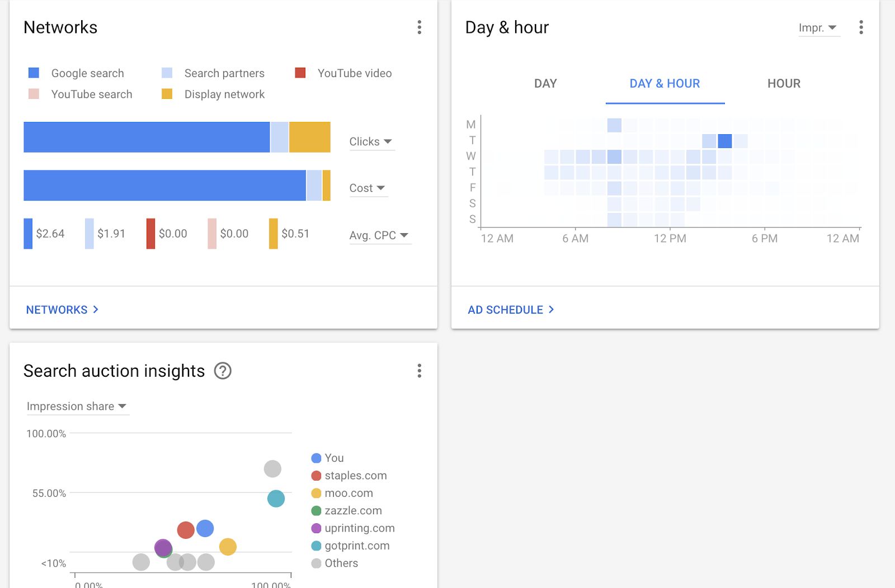This screenshot has height=588, width=895.
Task: Click the Search partners legend swatch
Action: point(167,73)
